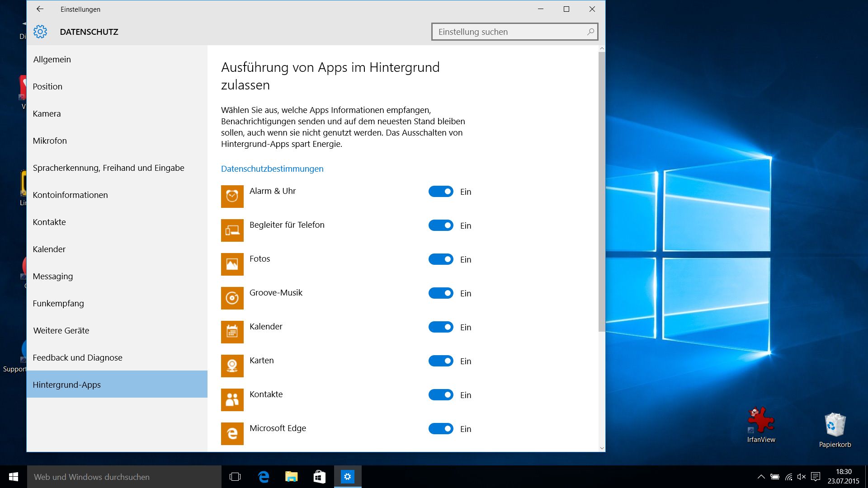Viewport: 868px width, 488px height.
Task: Go back with the arrow in title bar
Action: click(x=40, y=9)
